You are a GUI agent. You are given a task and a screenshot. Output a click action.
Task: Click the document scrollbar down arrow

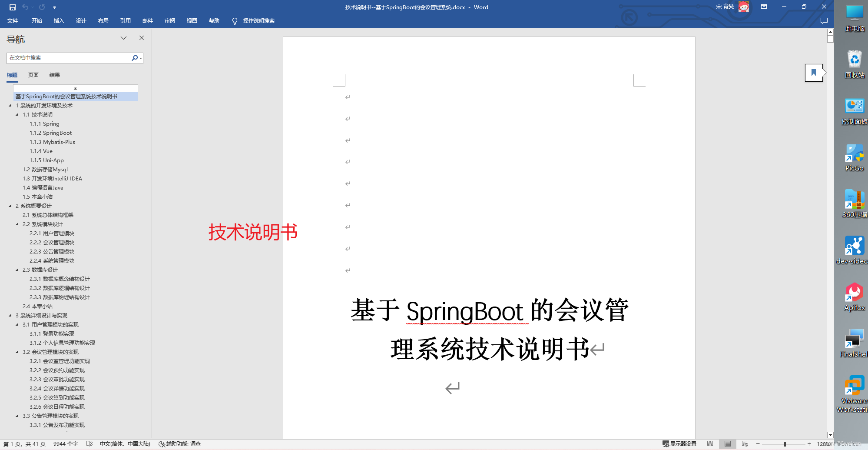coord(830,435)
